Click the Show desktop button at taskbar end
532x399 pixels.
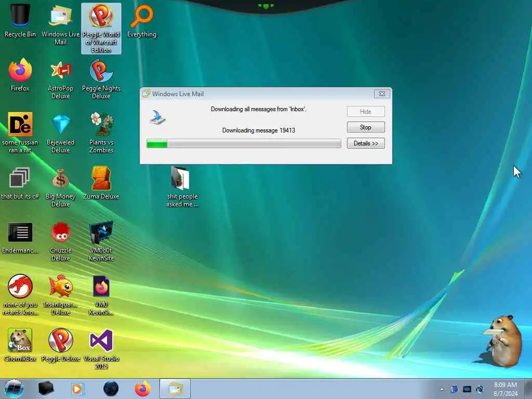coord(528,389)
